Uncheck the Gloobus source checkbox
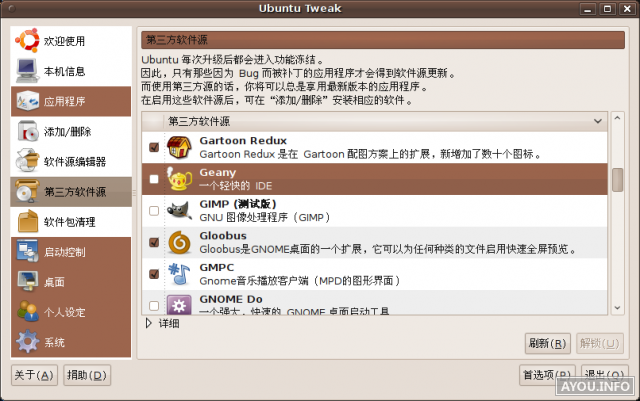The width and height of the screenshot is (640, 401). 154,242
